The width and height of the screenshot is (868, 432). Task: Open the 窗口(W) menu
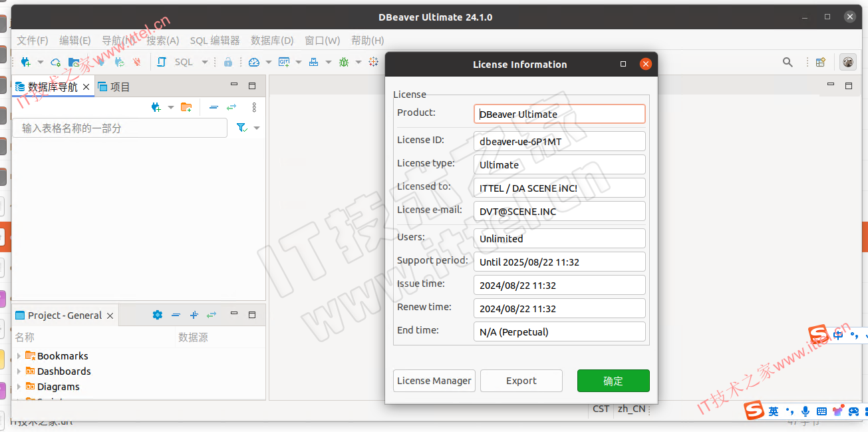click(x=323, y=41)
